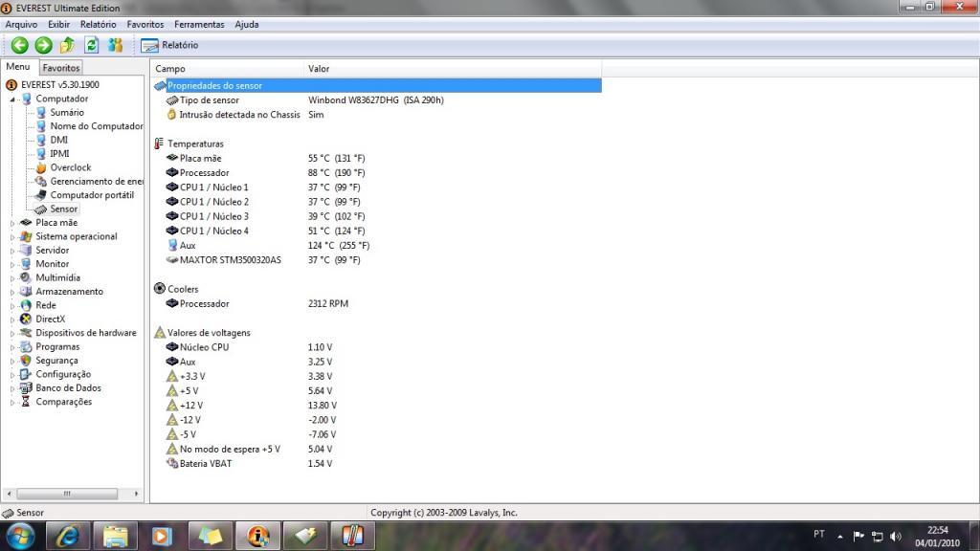The width and height of the screenshot is (980, 551).
Task: Select the Tipo de sensor row
Action: pos(377,99)
